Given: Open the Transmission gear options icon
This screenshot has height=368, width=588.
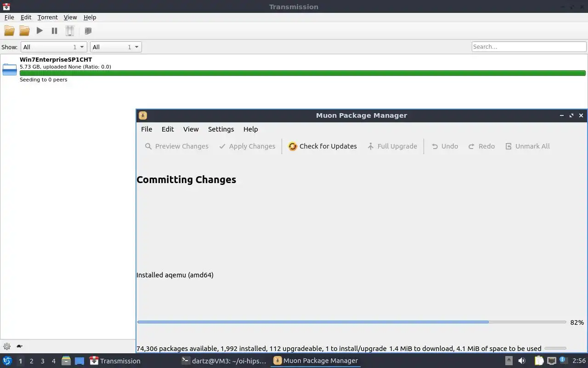Looking at the screenshot, I should click(7, 346).
